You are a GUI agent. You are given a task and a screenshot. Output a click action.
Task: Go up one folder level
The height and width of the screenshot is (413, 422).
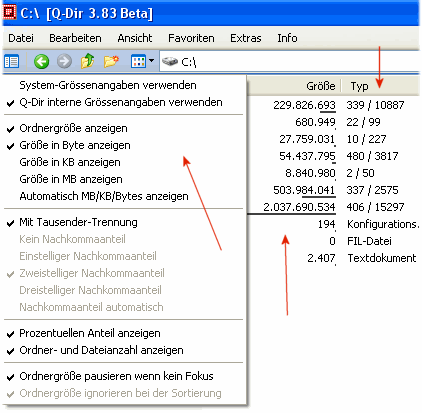point(87,61)
